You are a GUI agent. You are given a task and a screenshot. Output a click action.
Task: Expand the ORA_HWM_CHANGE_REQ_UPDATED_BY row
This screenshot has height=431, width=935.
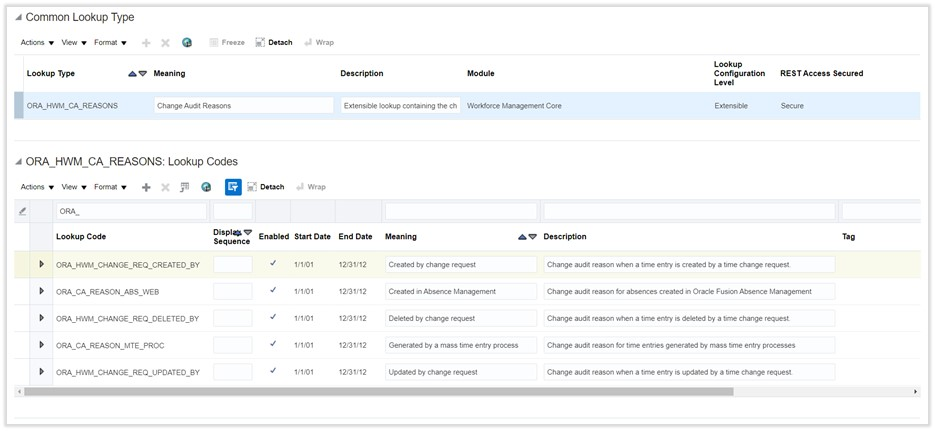click(41, 372)
